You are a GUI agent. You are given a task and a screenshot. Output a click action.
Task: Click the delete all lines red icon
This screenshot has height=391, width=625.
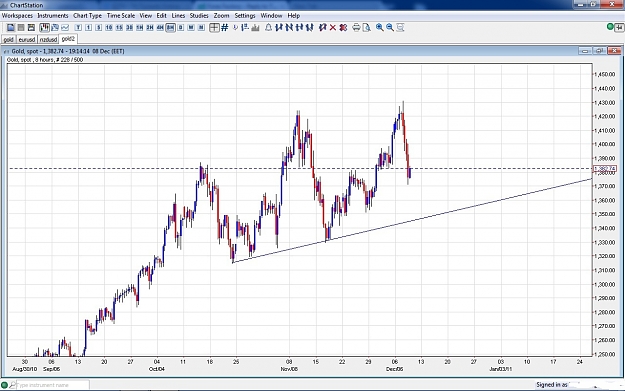(343, 28)
